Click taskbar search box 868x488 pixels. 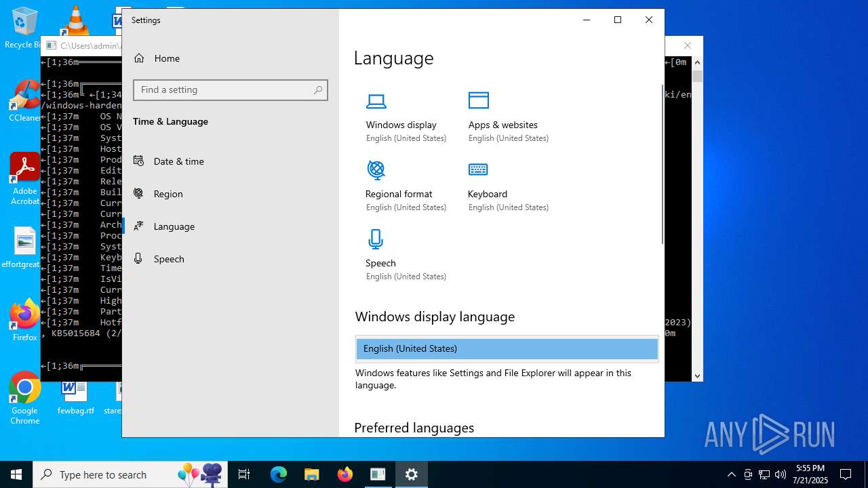click(x=131, y=474)
